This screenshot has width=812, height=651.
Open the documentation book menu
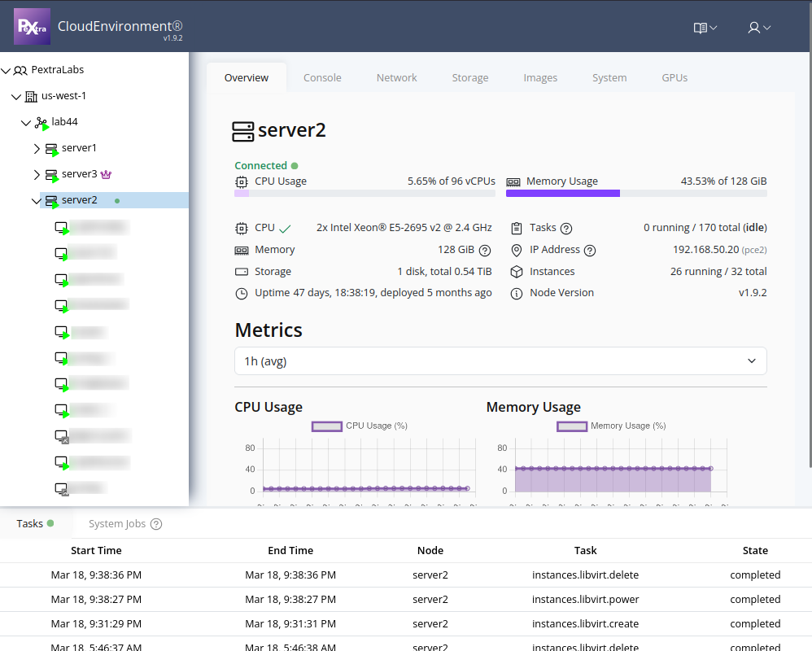[705, 28]
